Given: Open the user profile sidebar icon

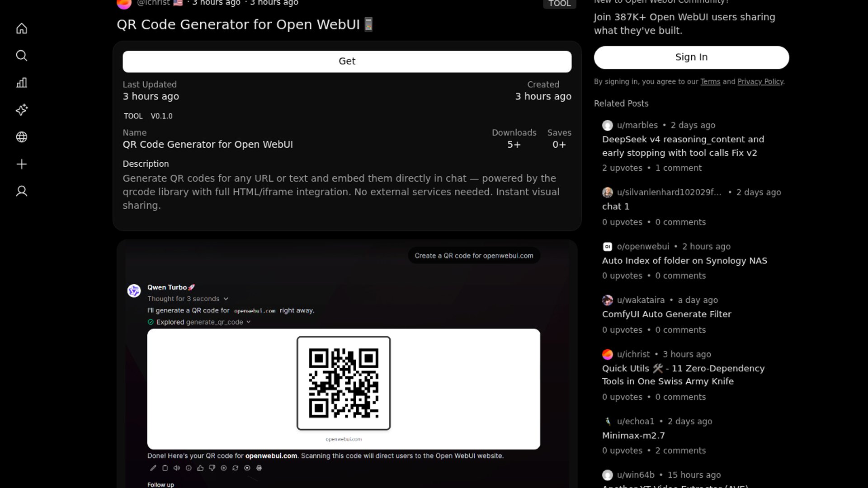Looking at the screenshot, I should click(x=22, y=191).
